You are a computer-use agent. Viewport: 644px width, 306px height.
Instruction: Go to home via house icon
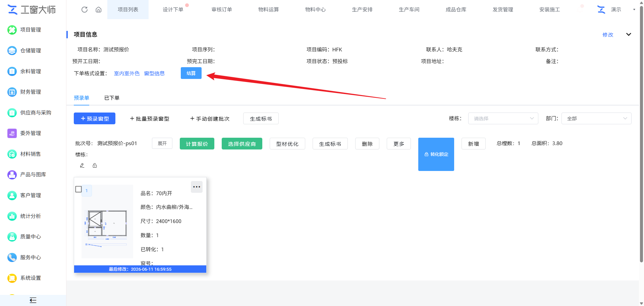pos(98,9)
